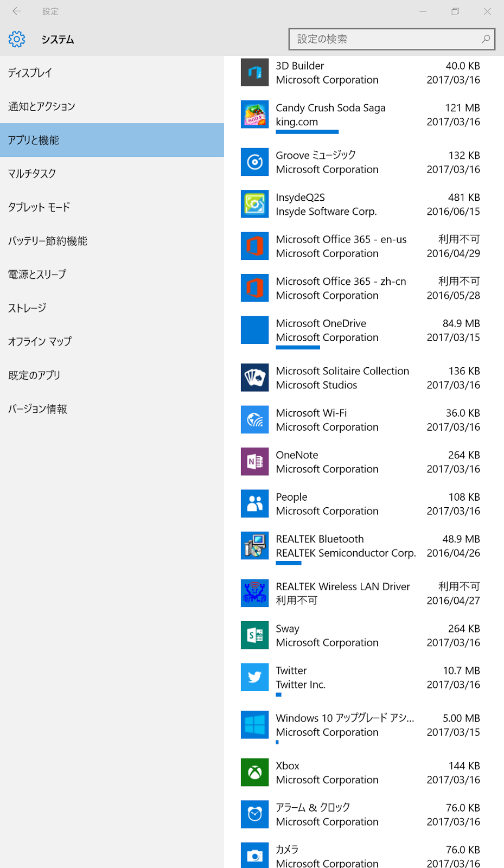Click the Windows 10 アップグレード logo icon
The width and height of the screenshot is (504, 868).
pos(254,725)
